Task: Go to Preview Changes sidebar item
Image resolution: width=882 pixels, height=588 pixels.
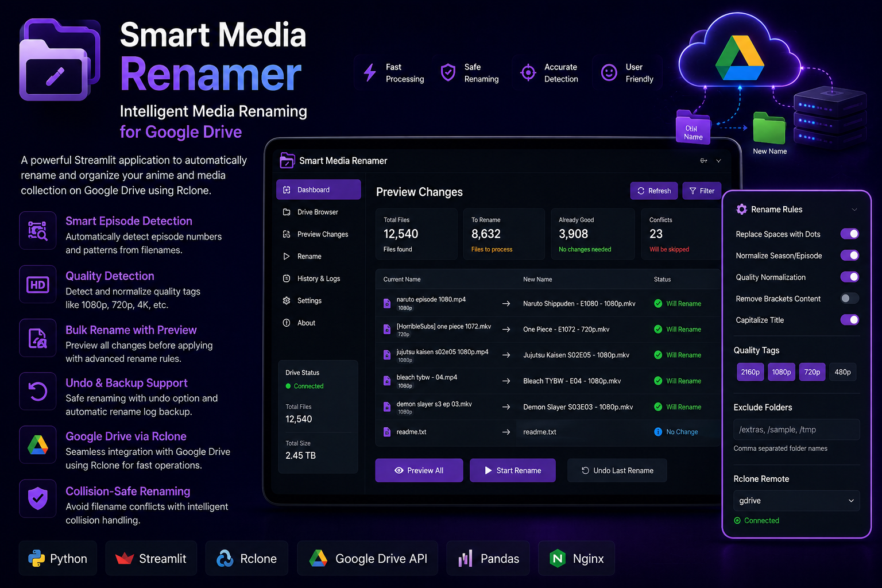Action: 319,234
